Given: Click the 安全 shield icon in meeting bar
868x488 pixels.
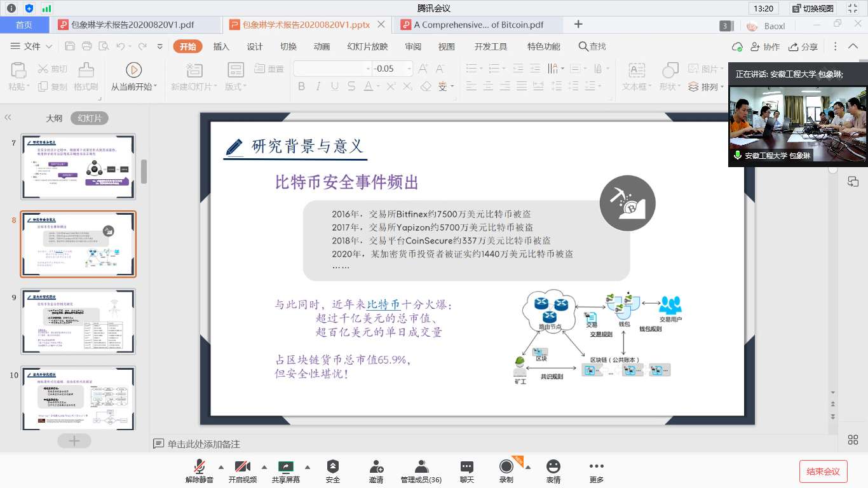Looking at the screenshot, I should (x=332, y=467).
